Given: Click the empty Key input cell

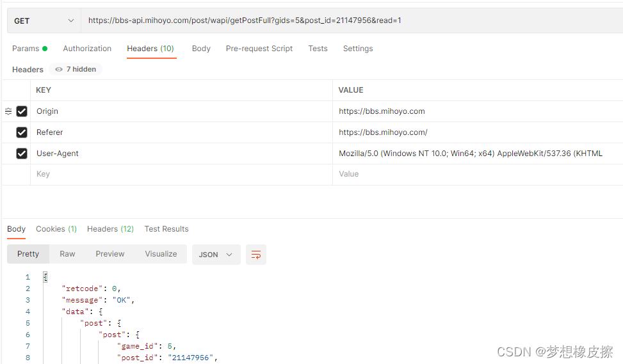Looking at the screenshot, I should [x=179, y=174].
